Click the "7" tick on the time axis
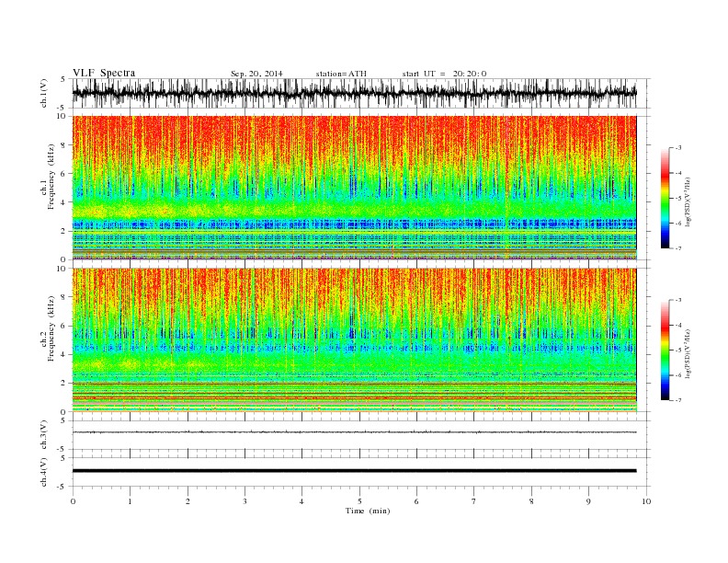This screenshot has width=728, height=563. (x=474, y=501)
